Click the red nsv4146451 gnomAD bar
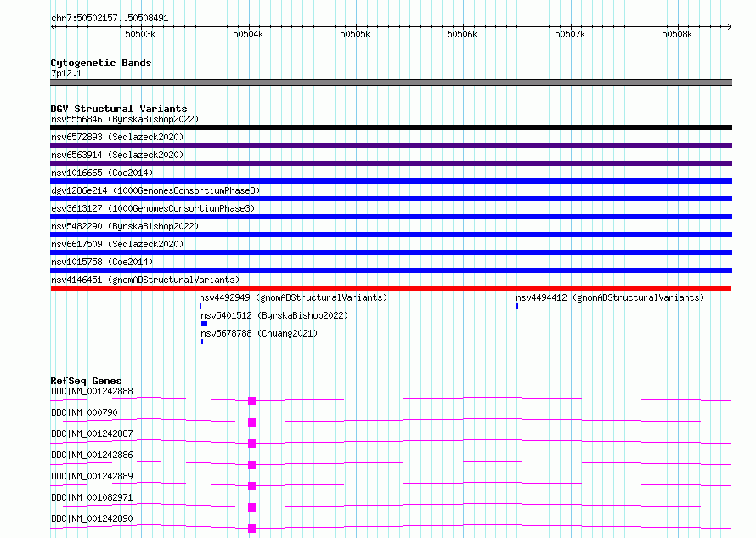 pyautogui.click(x=391, y=288)
